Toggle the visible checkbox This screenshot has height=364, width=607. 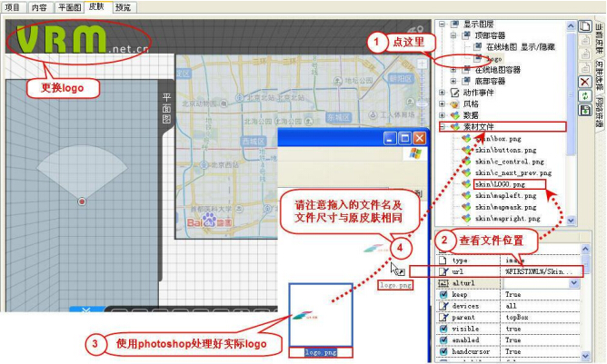click(443, 329)
